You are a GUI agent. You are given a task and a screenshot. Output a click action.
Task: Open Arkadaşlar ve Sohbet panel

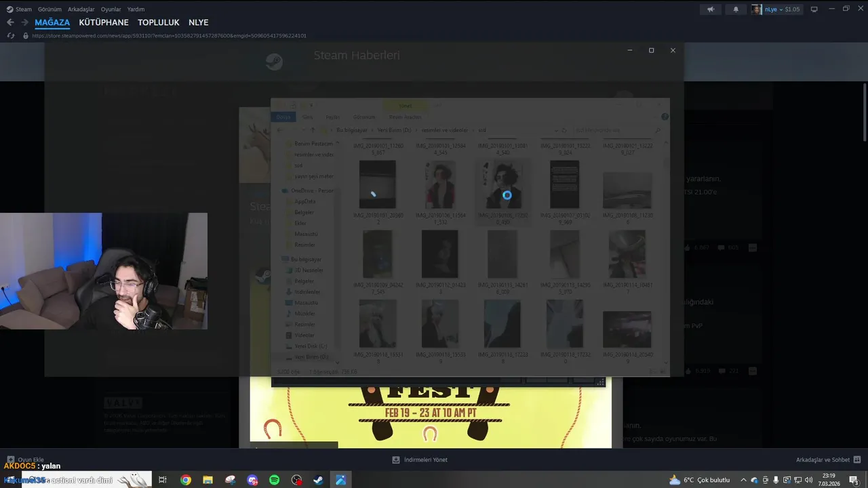point(828,460)
